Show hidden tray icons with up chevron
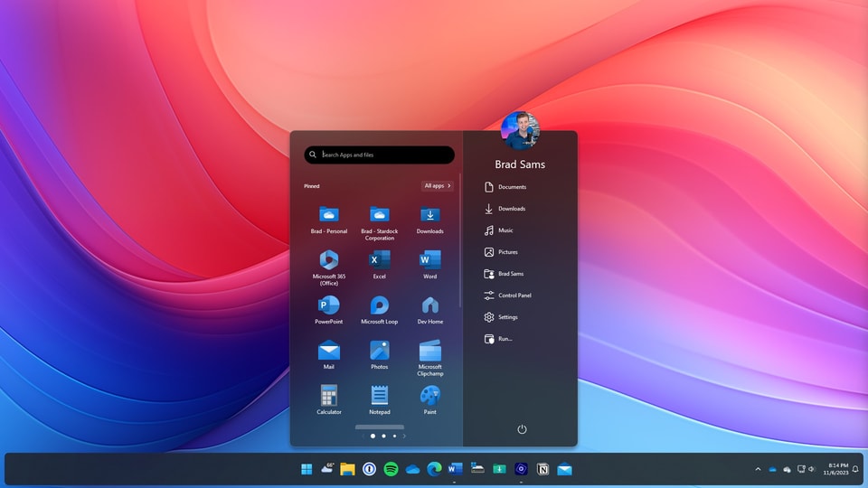The width and height of the screenshot is (868, 488). pos(758,469)
